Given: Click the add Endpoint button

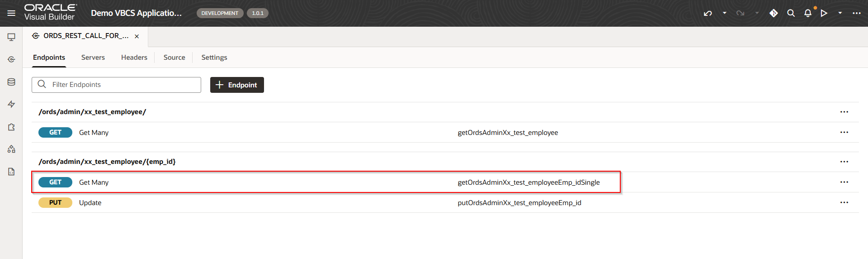Looking at the screenshot, I should 237,85.
